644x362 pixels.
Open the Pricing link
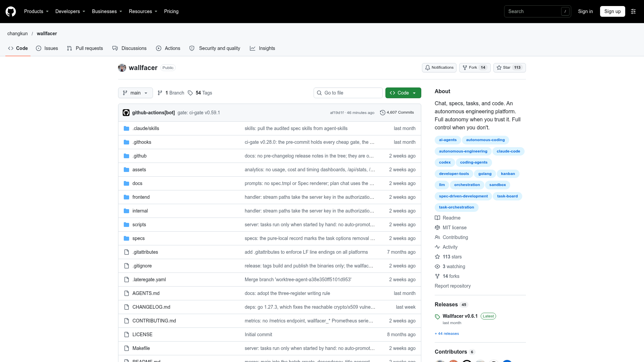[x=171, y=11]
